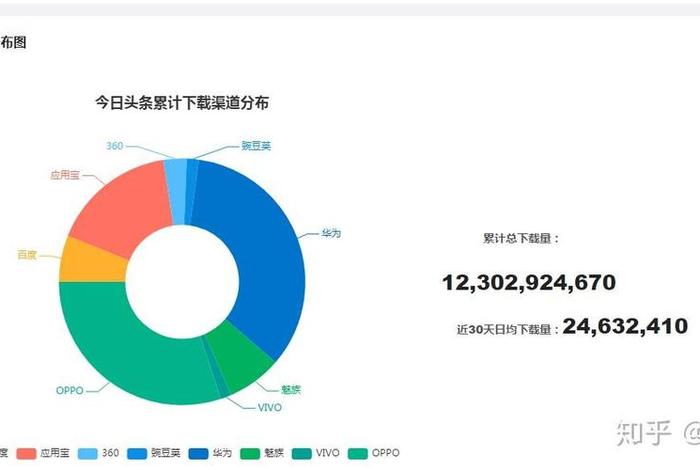Click the 360 callout label on chart
Viewport: 700px width, 470px height.
click(114, 146)
